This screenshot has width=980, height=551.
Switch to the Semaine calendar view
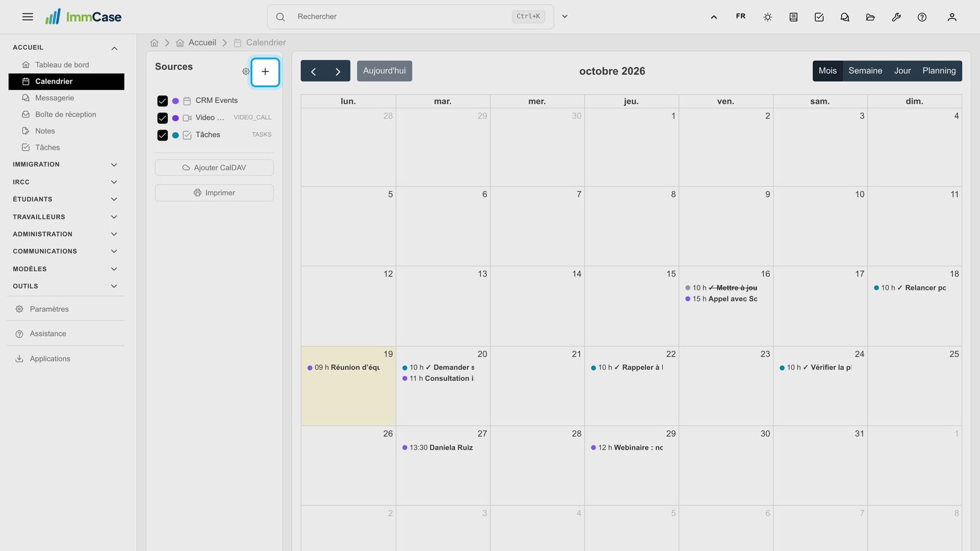[x=865, y=71]
